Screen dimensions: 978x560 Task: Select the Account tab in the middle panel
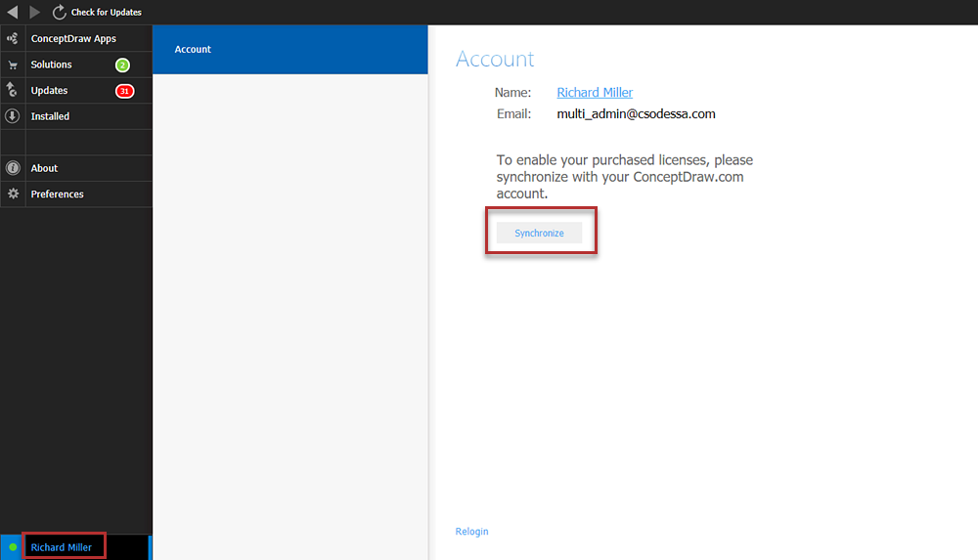click(290, 49)
